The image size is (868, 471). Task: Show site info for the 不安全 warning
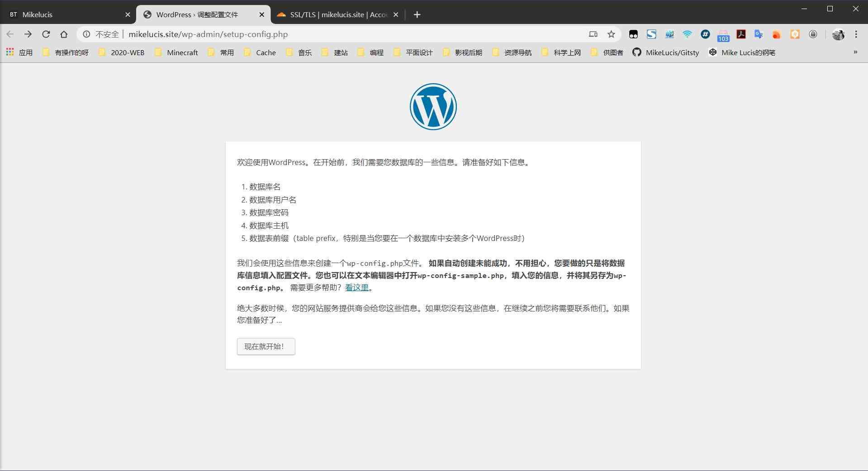point(101,34)
